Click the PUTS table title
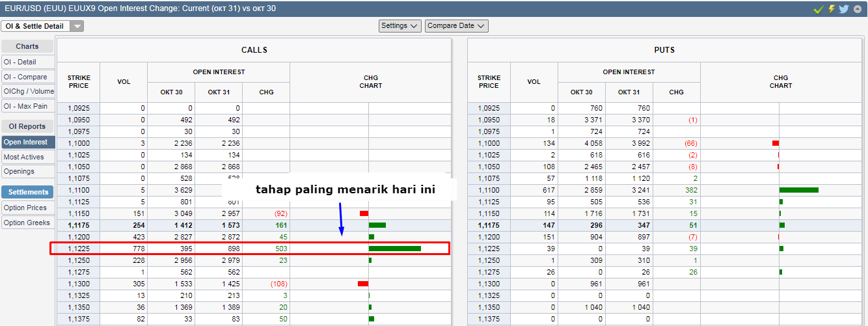 click(664, 50)
